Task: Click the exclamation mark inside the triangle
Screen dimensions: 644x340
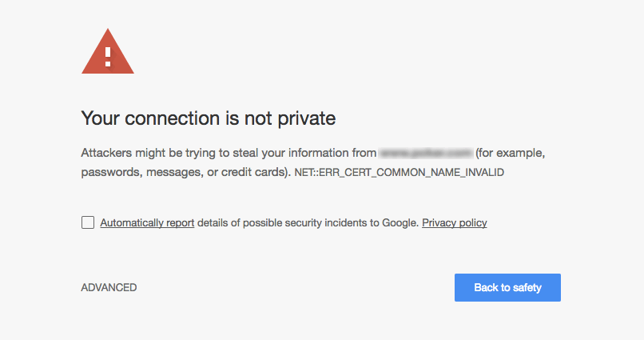Action: click(108, 57)
